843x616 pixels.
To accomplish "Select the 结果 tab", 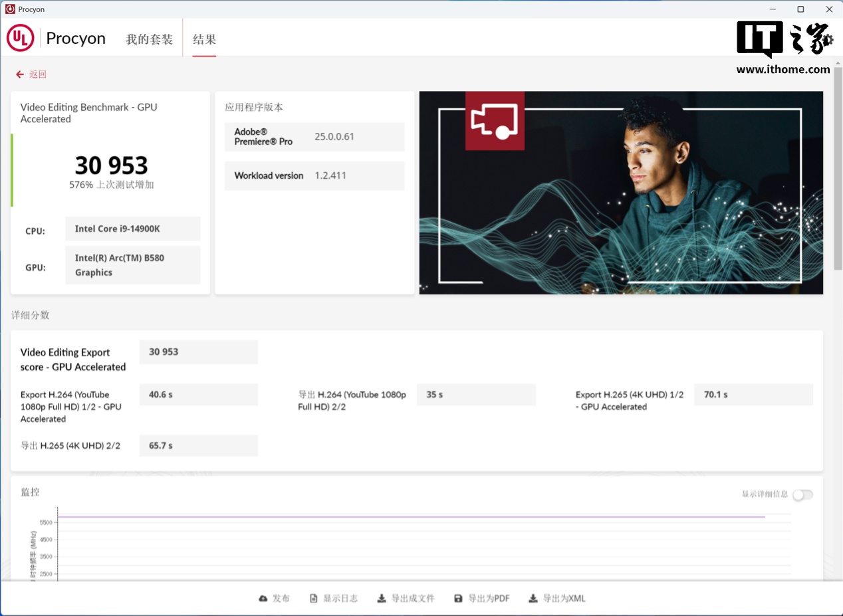I will click(204, 39).
